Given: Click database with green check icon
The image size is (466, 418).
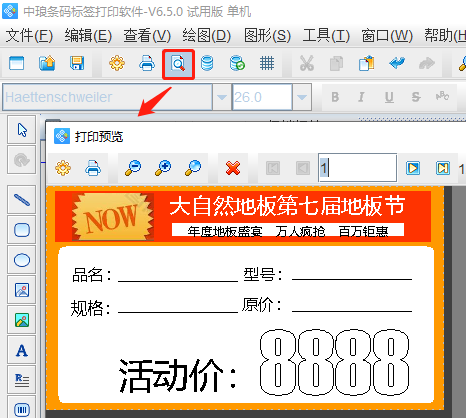Looking at the screenshot, I should 237,63.
